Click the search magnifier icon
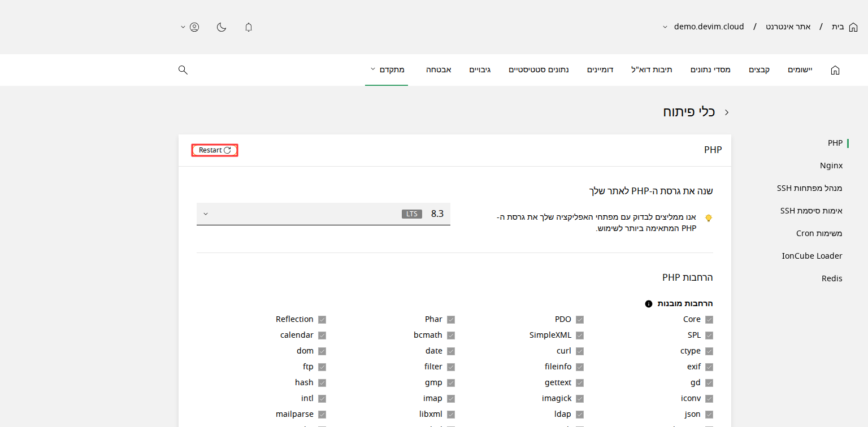868x427 pixels. 183,70
